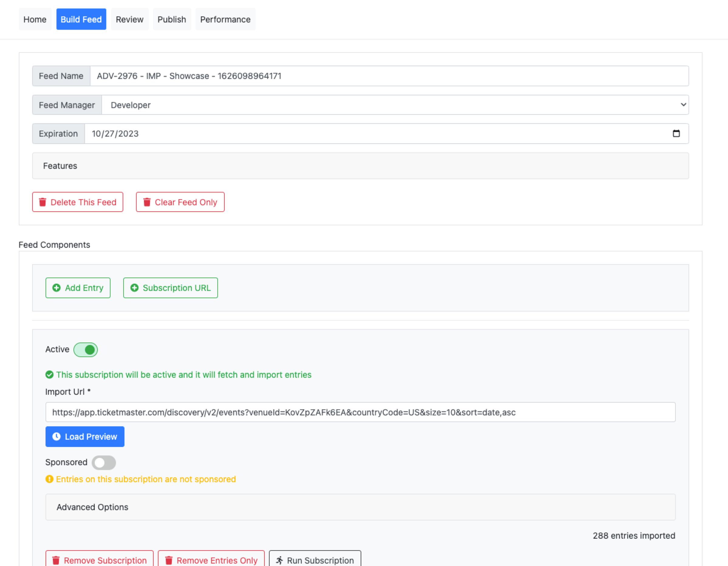Open the Feed Manager dropdown

[x=395, y=105]
